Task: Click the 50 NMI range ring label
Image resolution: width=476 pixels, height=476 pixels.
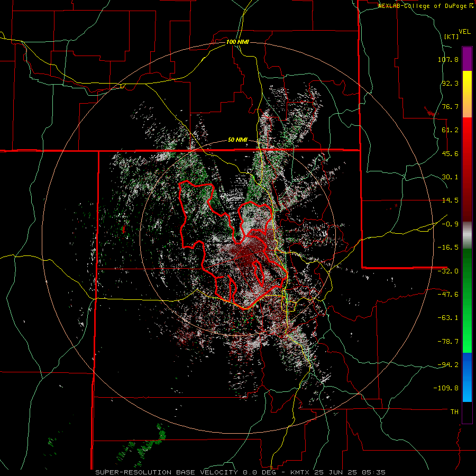Action: pos(237,140)
